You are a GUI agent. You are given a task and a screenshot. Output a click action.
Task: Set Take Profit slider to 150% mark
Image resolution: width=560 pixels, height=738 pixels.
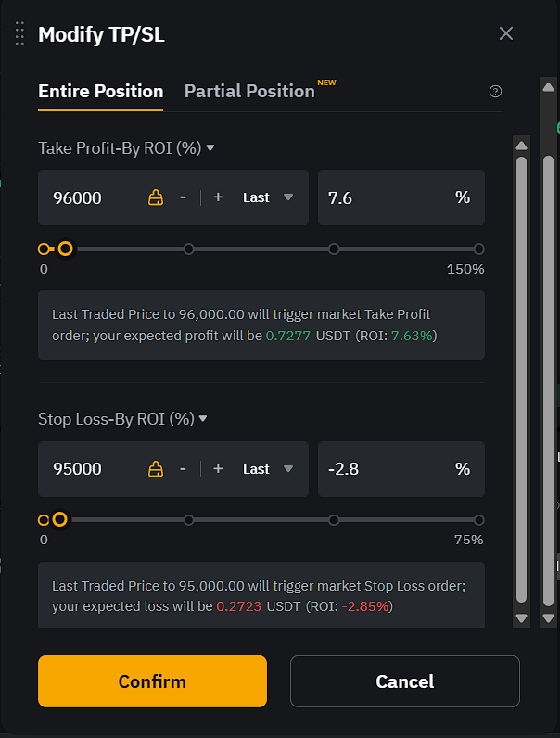tap(479, 249)
